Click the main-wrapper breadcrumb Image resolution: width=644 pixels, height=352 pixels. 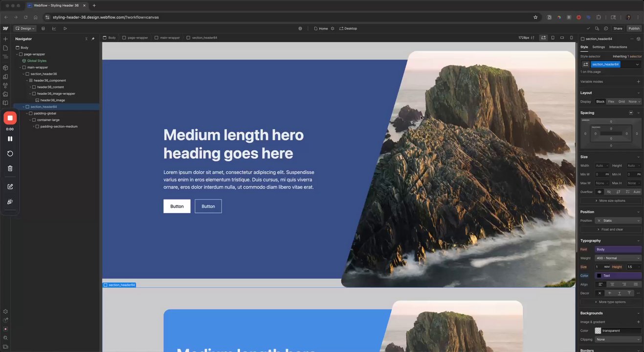coord(167,38)
